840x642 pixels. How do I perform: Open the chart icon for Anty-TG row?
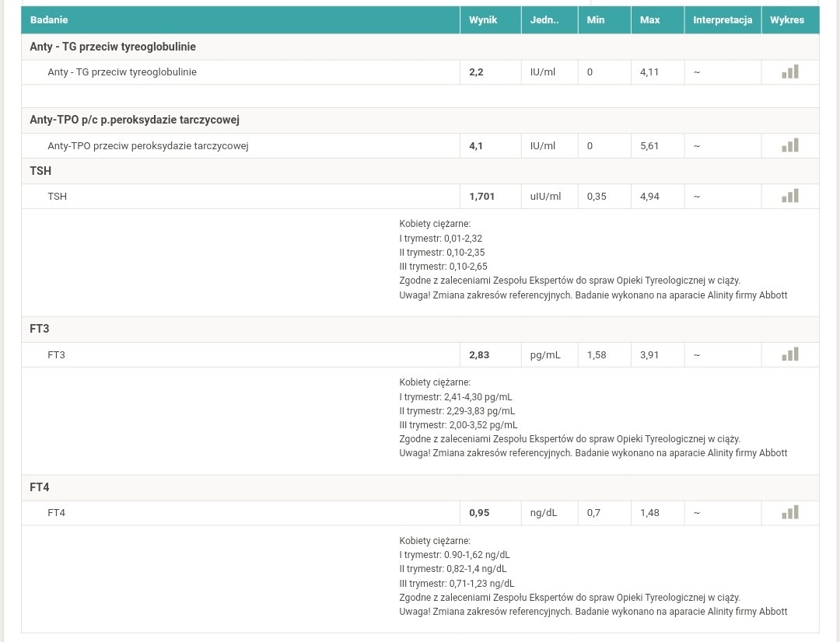[x=789, y=72]
